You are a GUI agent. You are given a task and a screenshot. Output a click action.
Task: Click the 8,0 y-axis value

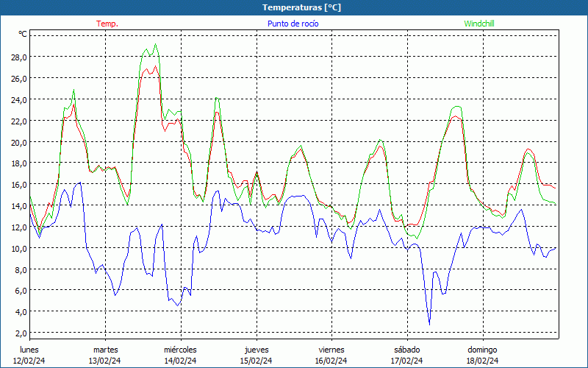pos(21,269)
